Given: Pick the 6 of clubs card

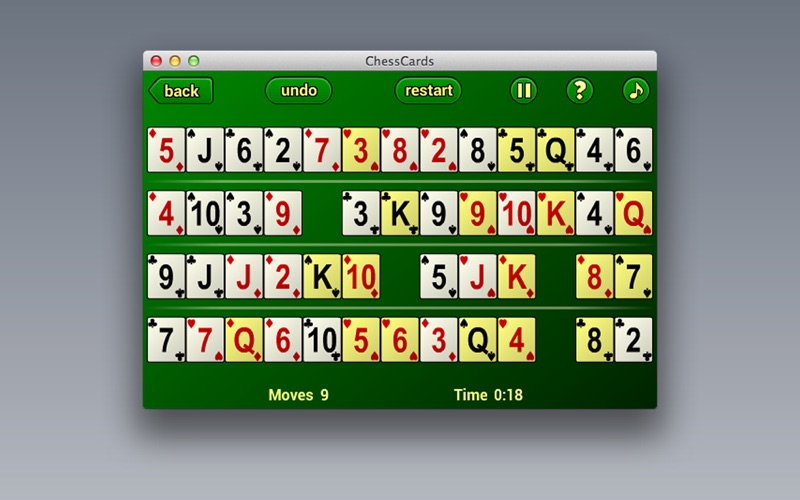Looking at the screenshot, I should click(244, 150).
